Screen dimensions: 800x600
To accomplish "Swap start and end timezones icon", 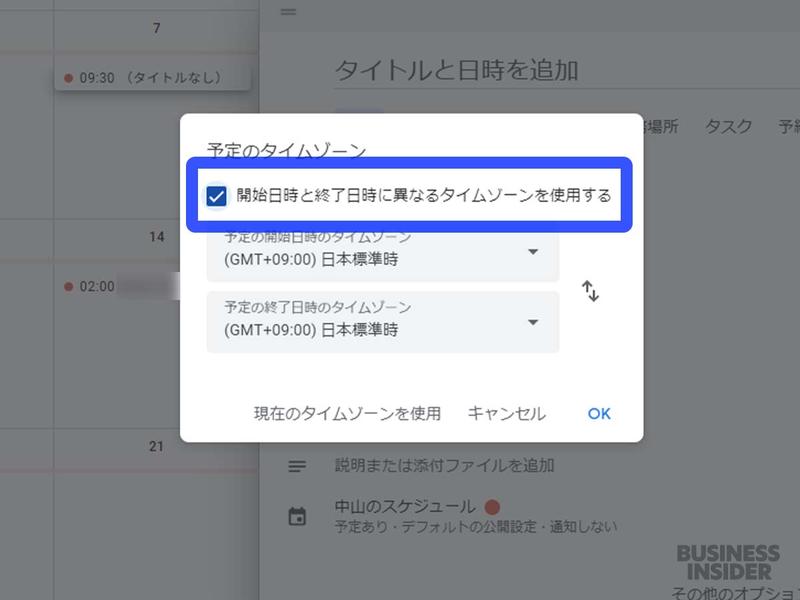I will tap(590, 291).
